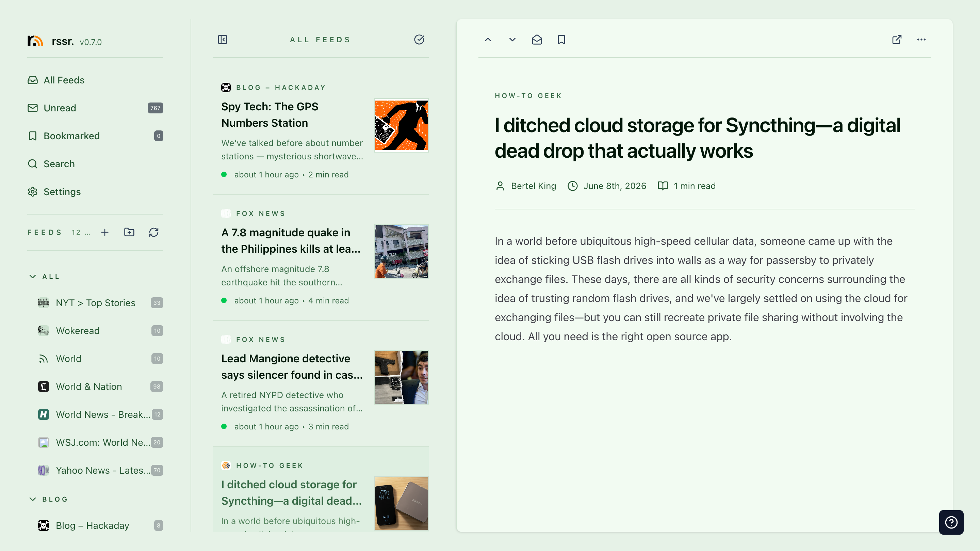This screenshot has width=980, height=551.
Task: Open Bookmarked articles
Action: click(x=95, y=136)
